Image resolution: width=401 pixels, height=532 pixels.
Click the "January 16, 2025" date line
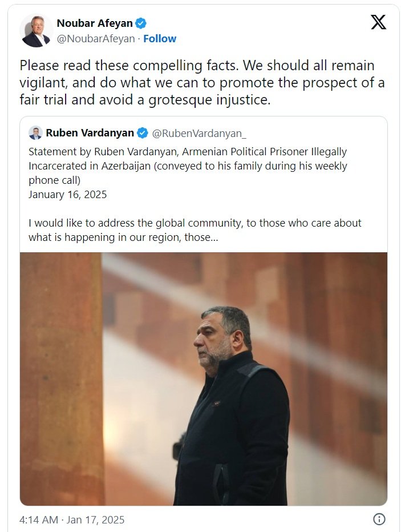click(67, 194)
